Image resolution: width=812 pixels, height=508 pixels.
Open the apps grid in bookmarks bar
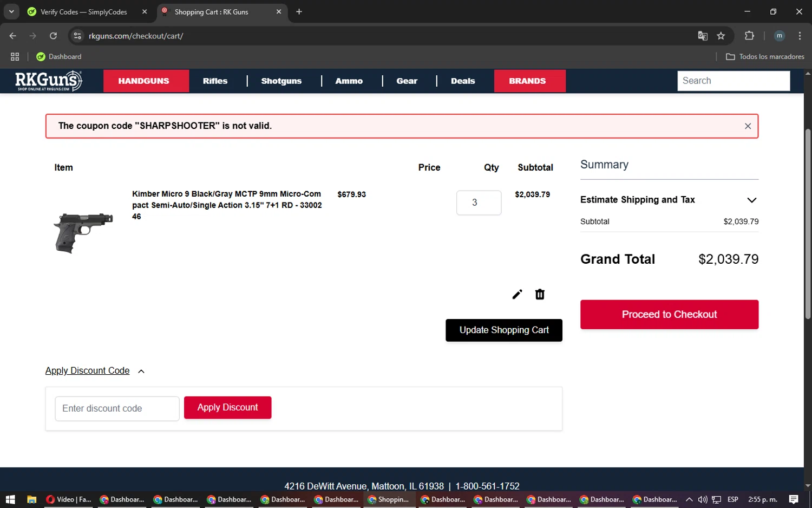(15, 56)
